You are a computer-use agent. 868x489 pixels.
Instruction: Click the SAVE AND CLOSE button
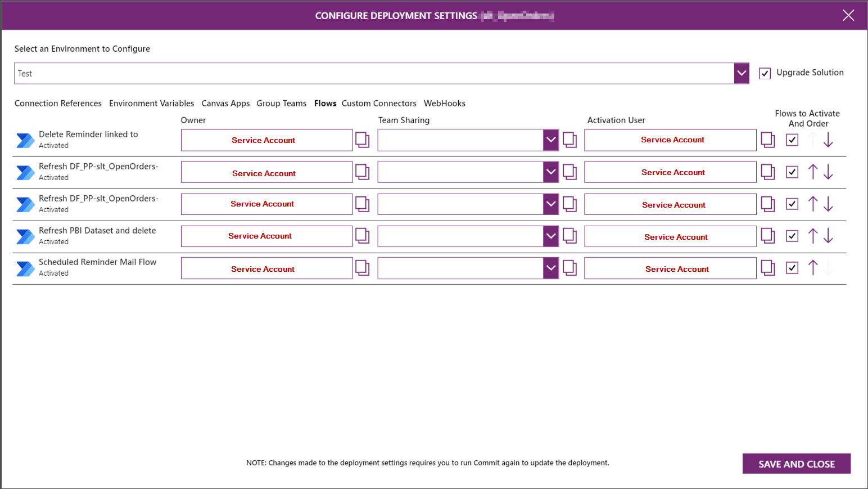point(796,463)
